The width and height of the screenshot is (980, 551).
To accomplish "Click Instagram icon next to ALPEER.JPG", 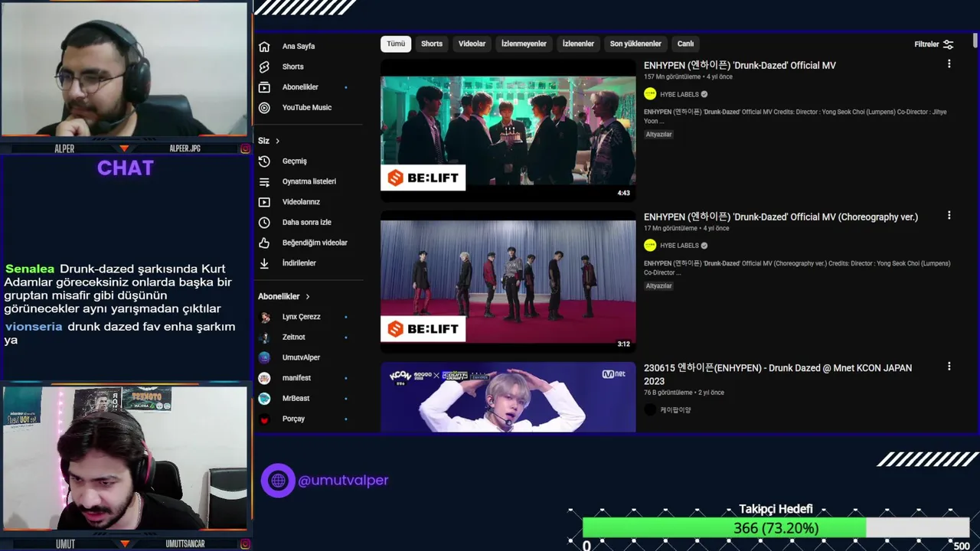I will (x=245, y=148).
